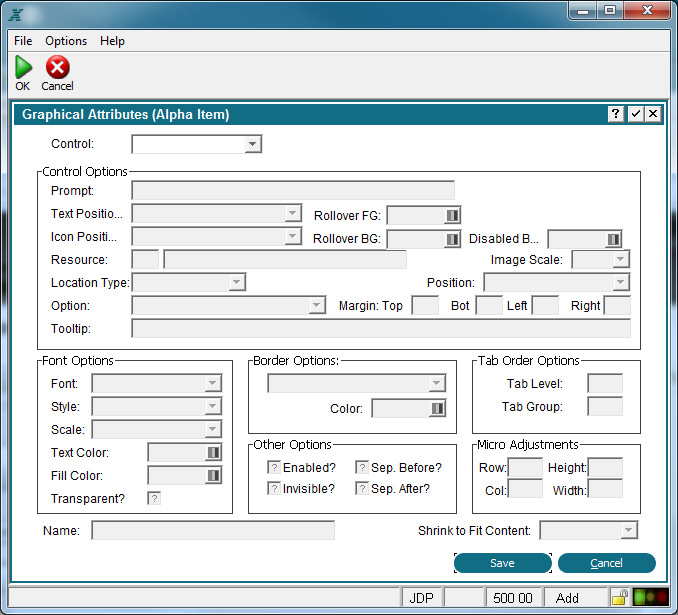Click the Margin Right field
This screenshot has height=615, width=678.
point(617,305)
